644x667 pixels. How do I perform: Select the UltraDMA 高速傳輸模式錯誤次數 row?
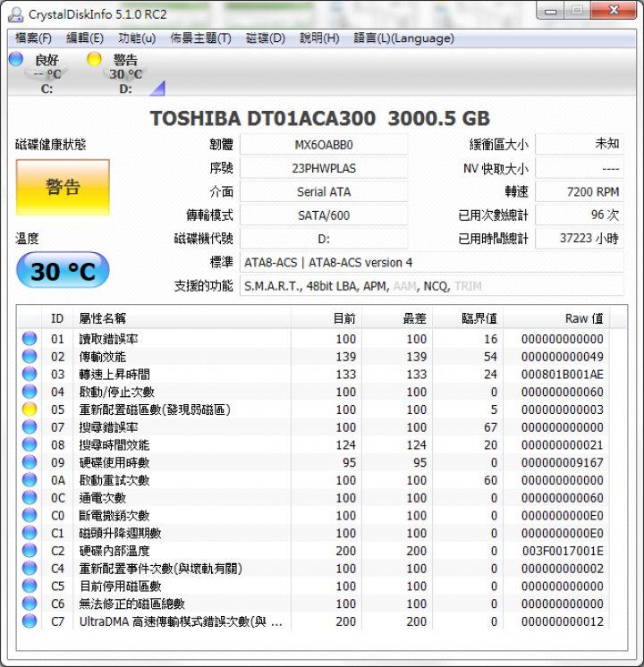pos(313,621)
